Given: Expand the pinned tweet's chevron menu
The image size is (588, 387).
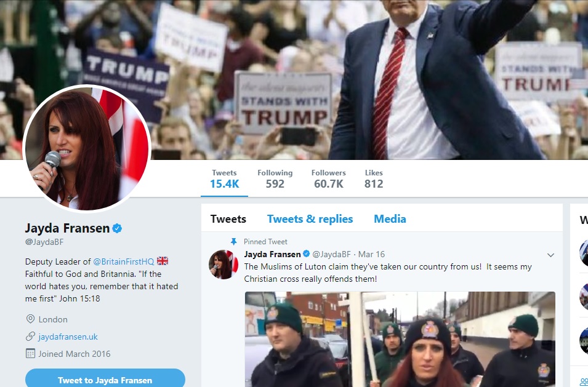Looking at the screenshot, I should (550, 255).
